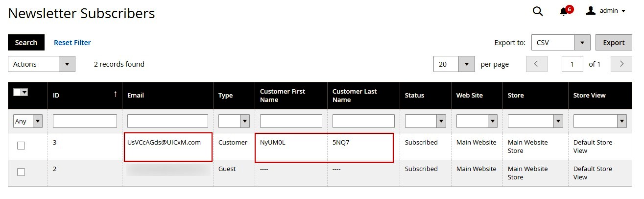Select checkbox for subscriber ID 3

[x=21, y=146]
